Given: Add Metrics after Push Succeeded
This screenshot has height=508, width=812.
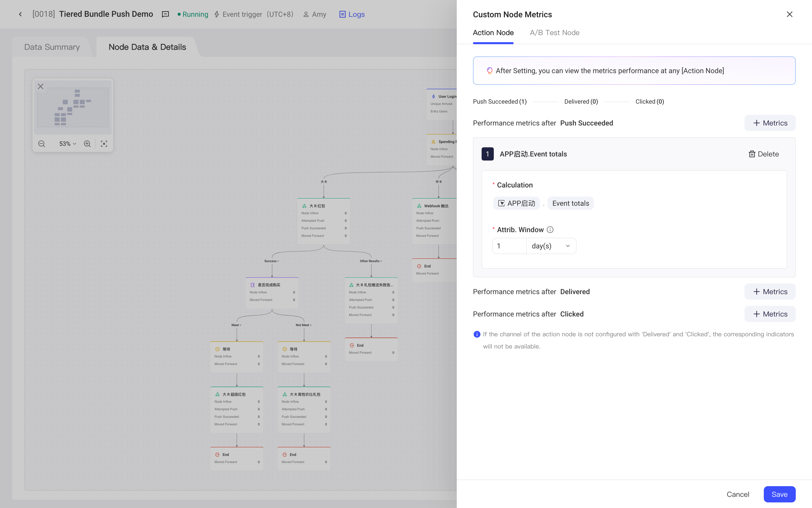Looking at the screenshot, I should pos(770,123).
